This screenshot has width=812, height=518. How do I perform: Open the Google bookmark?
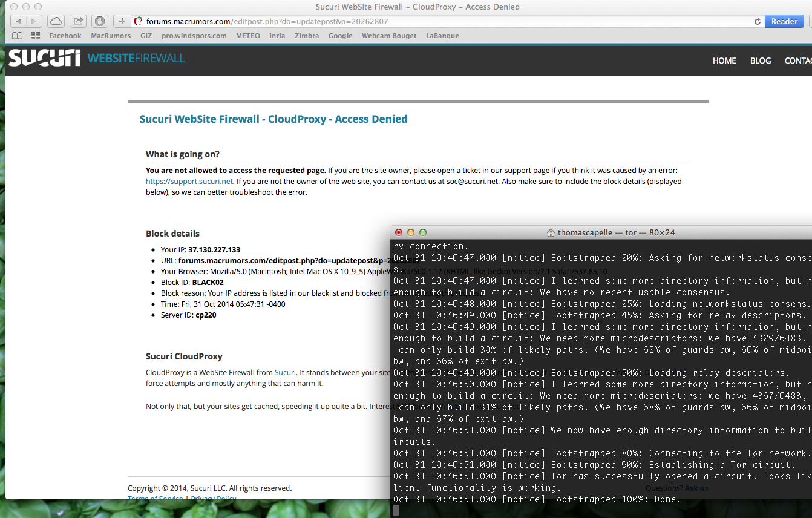[341, 36]
